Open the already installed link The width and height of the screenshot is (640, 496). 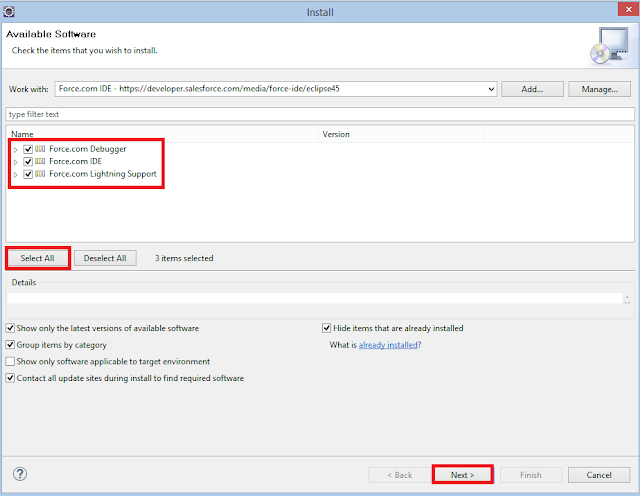pyautogui.click(x=388, y=345)
